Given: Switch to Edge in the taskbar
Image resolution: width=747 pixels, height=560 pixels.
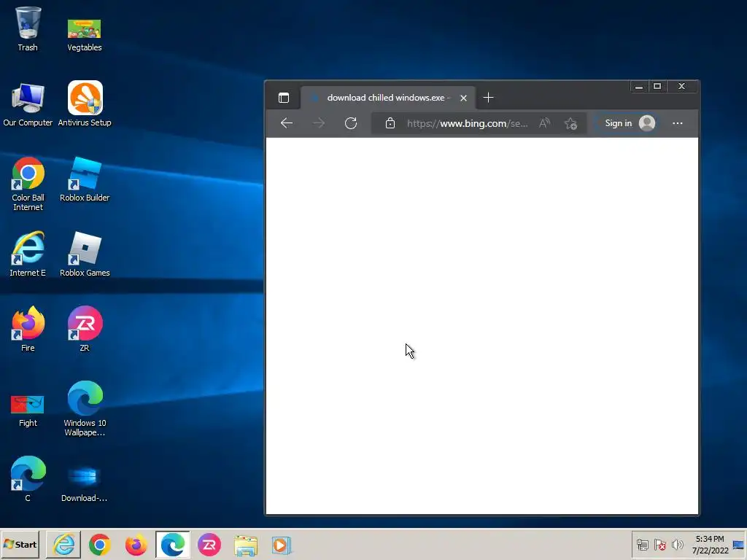Looking at the screenshot, I should (x=172, y=545).
